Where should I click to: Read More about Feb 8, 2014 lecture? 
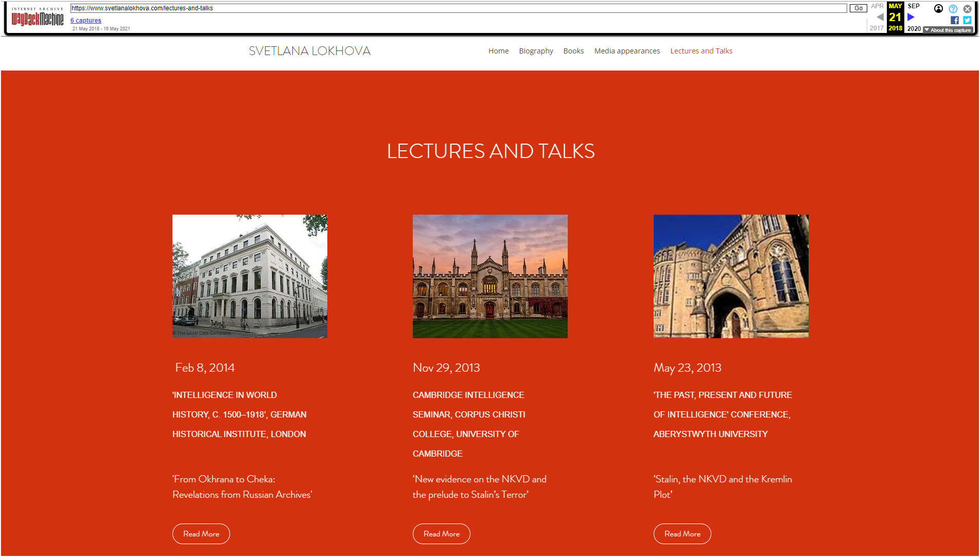pos(201,534)
